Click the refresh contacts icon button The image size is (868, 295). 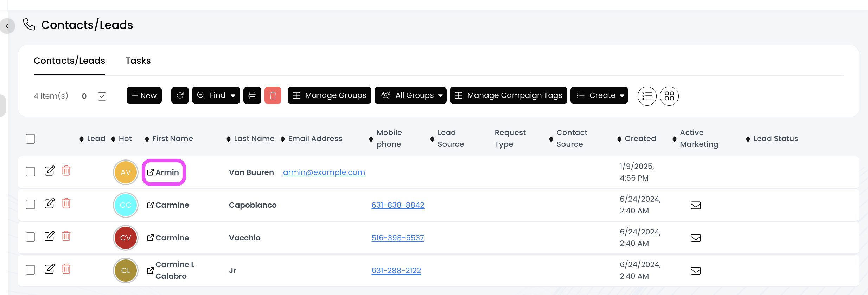pos(180,95)
